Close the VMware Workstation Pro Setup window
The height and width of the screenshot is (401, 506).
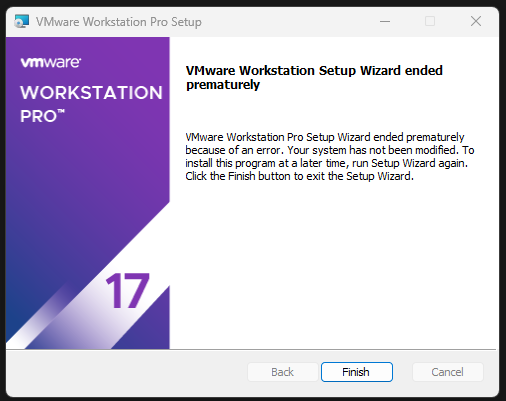(x=476, y=21)
